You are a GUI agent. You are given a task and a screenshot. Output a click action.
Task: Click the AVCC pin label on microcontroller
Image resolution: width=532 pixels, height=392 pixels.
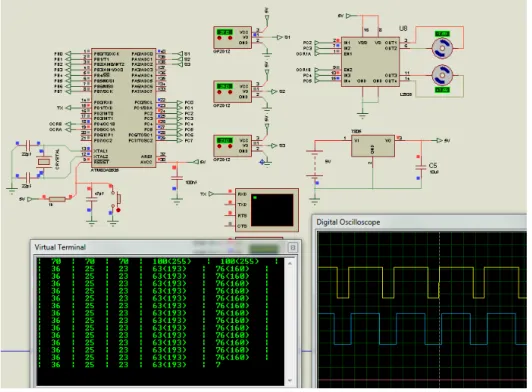pos(147,162)
